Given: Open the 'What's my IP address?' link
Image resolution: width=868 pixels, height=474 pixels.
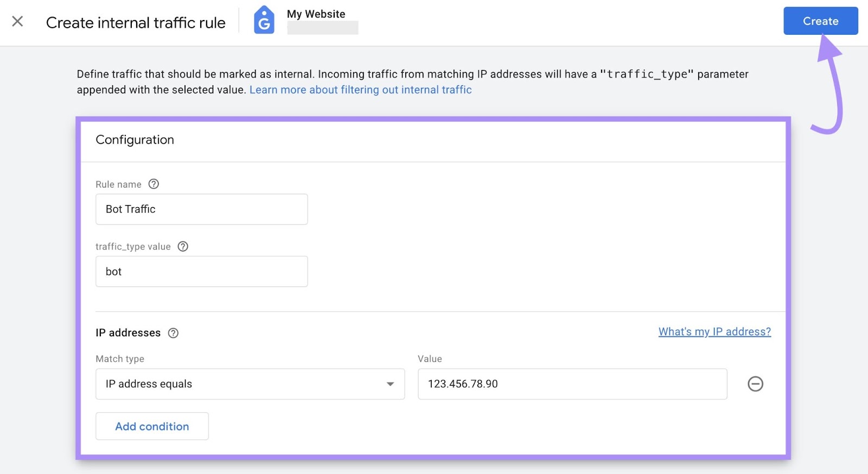Looking at the screenshot, I should click(x=714, y=331).
